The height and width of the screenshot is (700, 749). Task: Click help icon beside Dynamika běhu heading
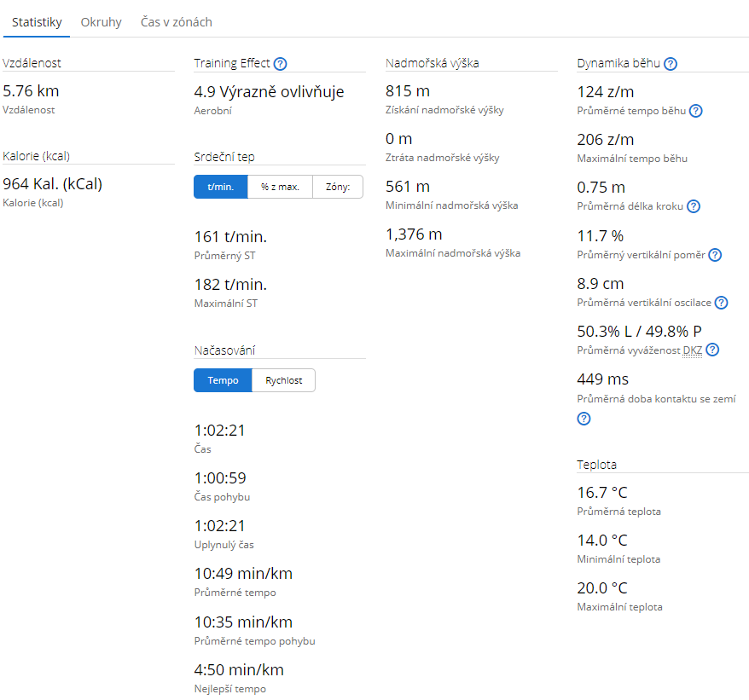pyautogui.click(x=671, y=64)
